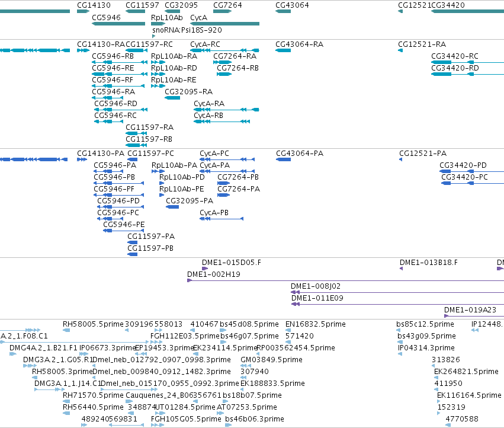
Task: Click the CG43064-PA protein label
Action: [x=300, y=154]
